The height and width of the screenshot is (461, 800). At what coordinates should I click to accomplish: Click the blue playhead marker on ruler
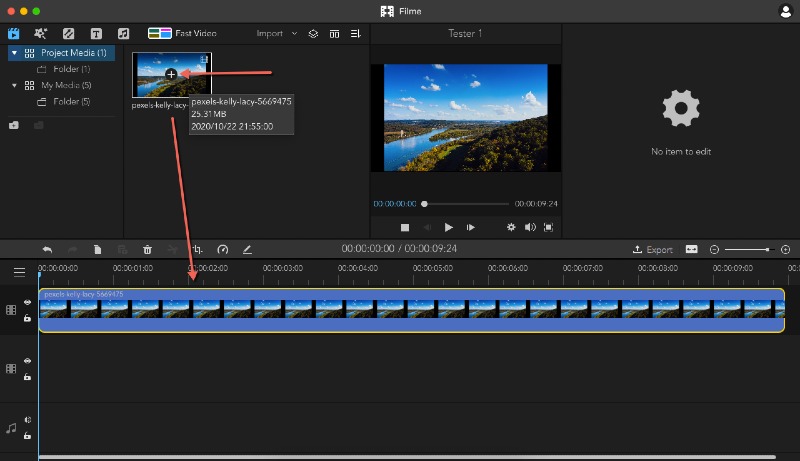[x=39, y=275]
